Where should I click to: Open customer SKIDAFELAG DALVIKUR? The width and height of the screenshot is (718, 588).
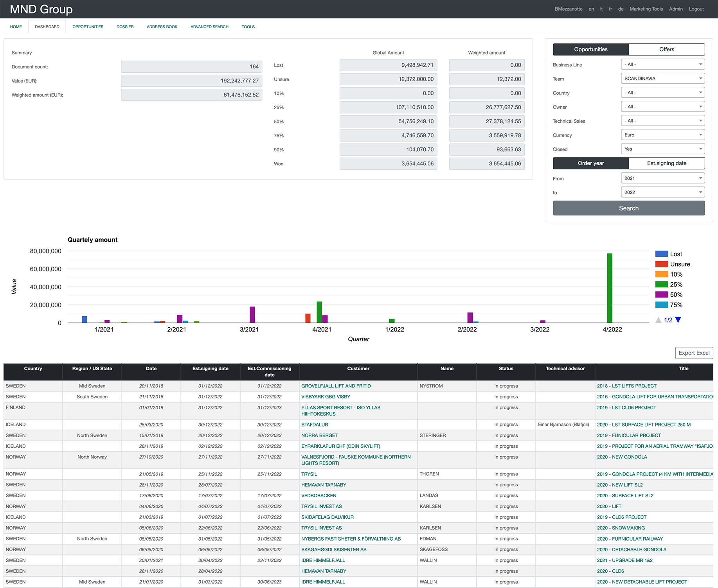click(328, 517)
